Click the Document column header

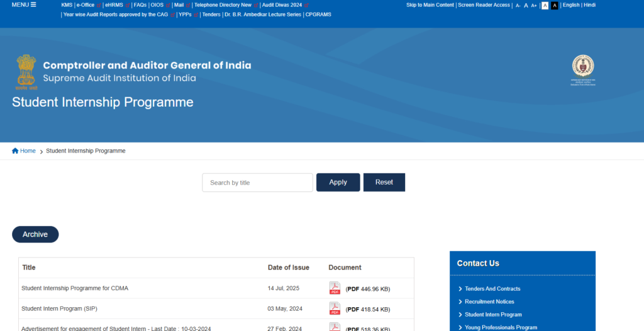345,268
